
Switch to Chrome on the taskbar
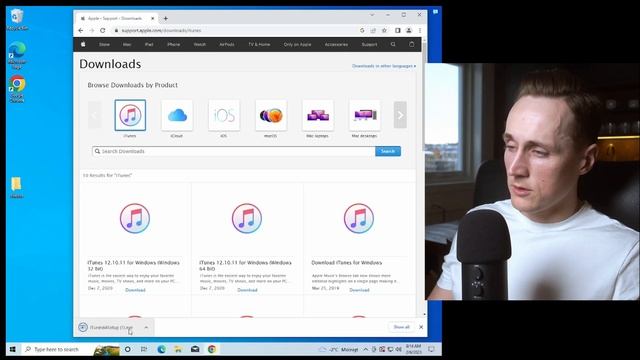212,349
